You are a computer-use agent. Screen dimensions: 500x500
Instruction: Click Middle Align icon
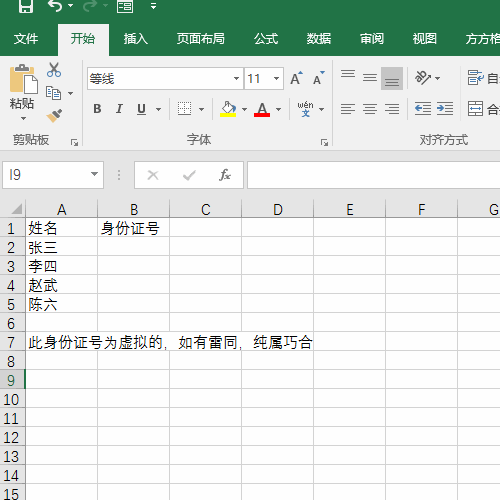pyautogui.click(x=370, y=78)
